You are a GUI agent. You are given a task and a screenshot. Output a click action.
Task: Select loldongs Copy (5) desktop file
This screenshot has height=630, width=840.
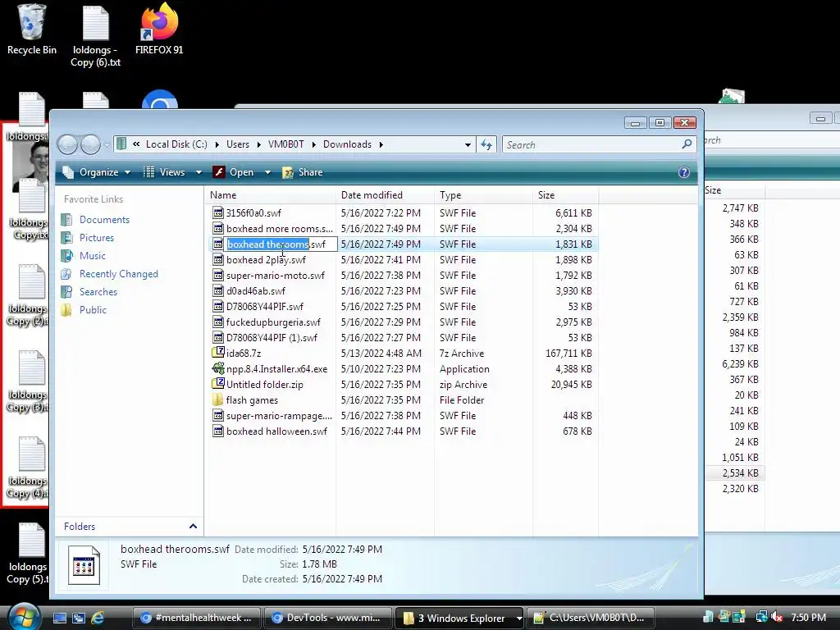click(28, 554)
